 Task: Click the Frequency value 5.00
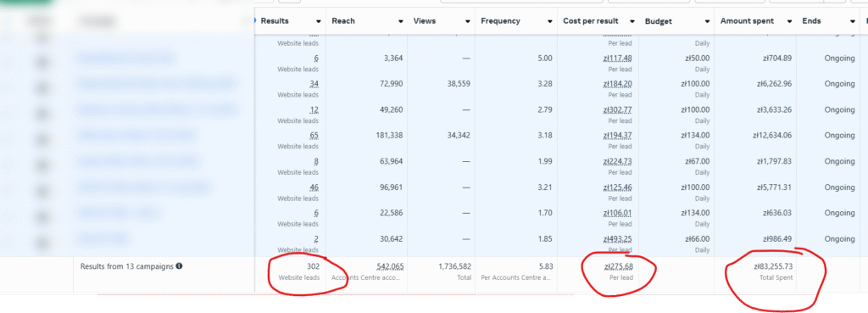pos(545,59)
